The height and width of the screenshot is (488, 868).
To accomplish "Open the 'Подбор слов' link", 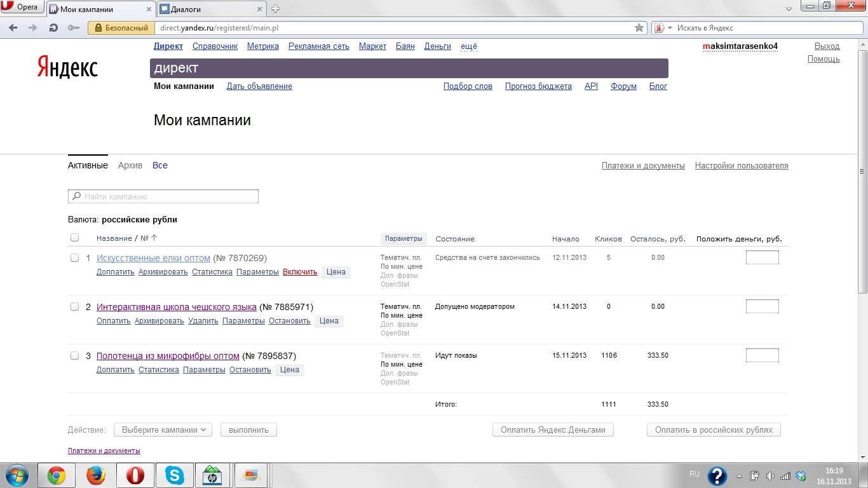I will tap(468, 86).
